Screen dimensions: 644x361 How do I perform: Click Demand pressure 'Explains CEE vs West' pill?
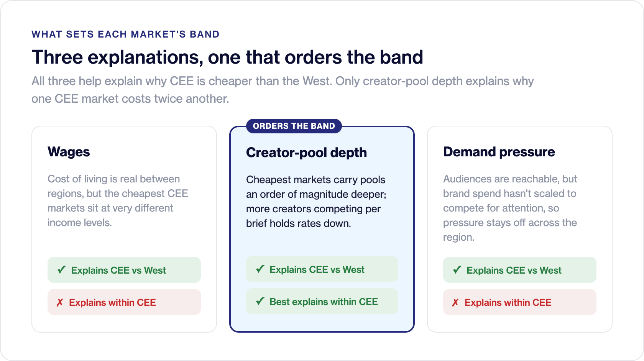pyautogui.click(x=520, y=270)
